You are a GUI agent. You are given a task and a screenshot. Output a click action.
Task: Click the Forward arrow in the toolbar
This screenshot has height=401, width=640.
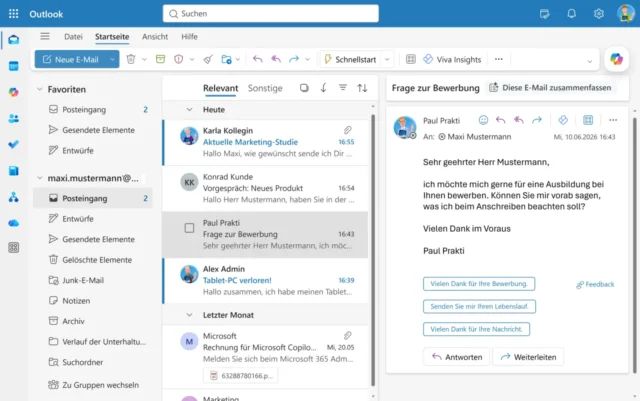pyautogui.click(x=294, y=59)
